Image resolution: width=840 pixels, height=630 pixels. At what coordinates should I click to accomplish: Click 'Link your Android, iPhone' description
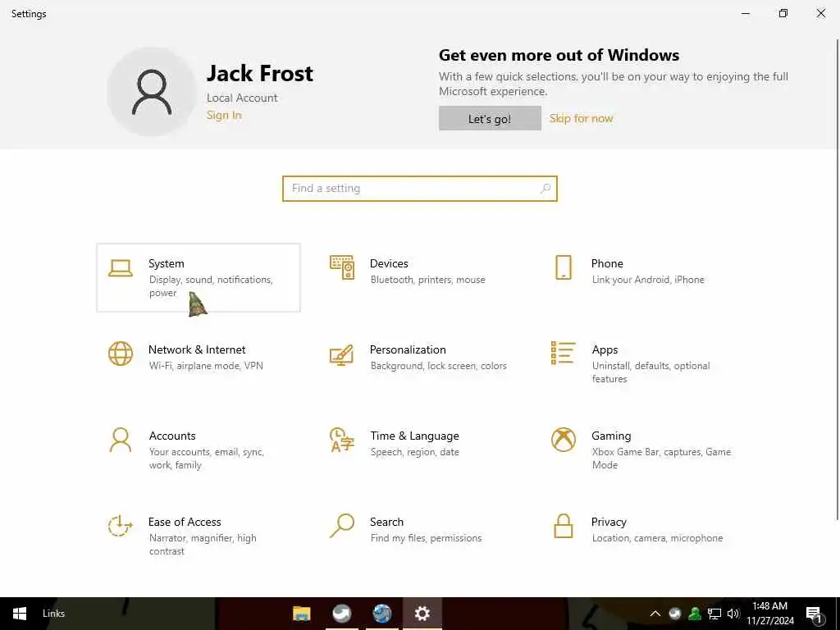648,280
